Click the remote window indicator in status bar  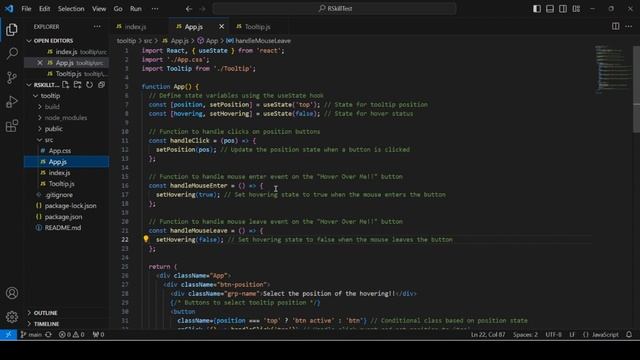(8, 335)
